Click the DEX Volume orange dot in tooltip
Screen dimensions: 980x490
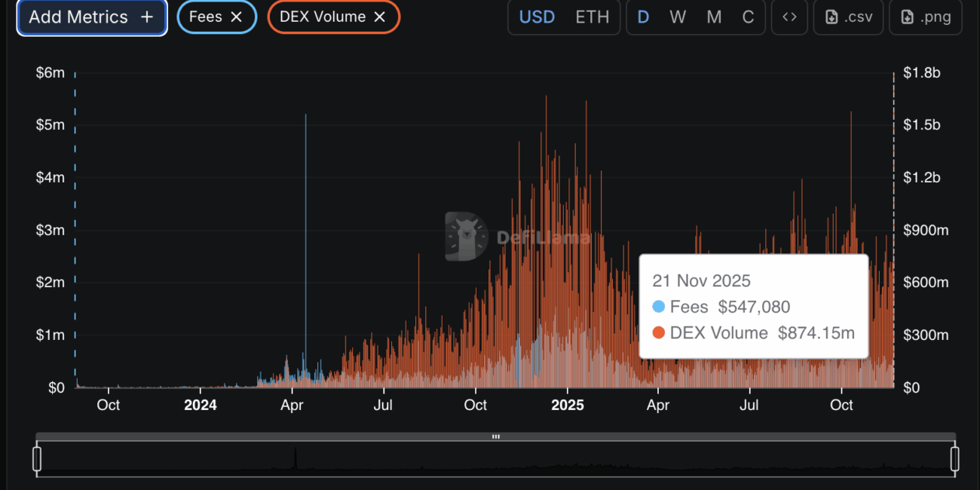click(x=659, y=333)
